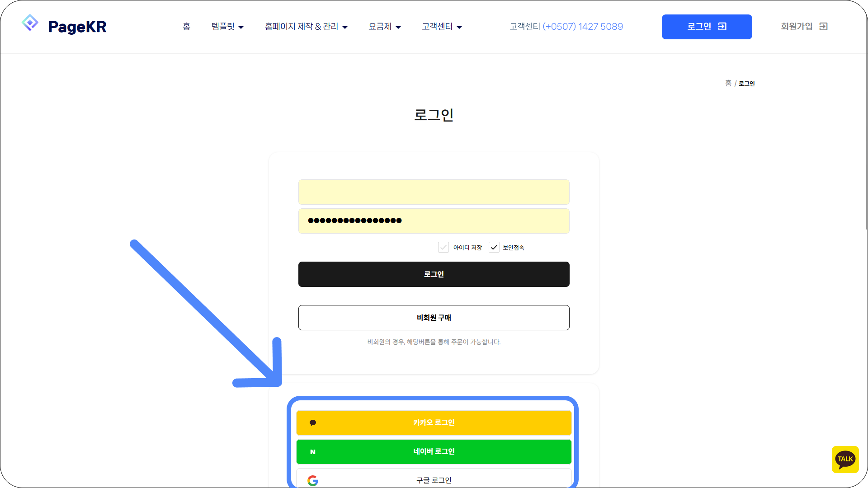This screenshot has height=488, width=868.
Task: Click the Naver N logo icon
Action: tap(313, 452)
